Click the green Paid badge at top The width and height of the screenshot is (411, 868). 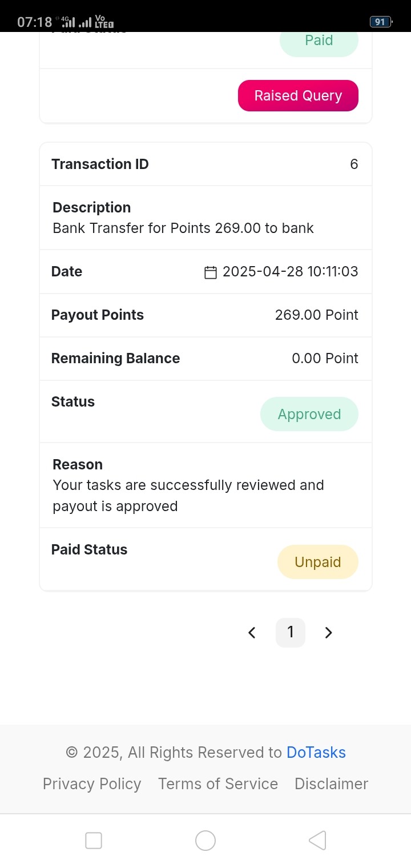click(319, 41)
